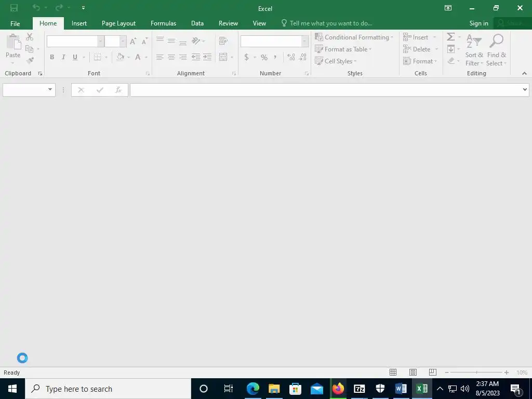Increase font size with the larger A icon
This screenshot has width=532, height=399.
click(134, 41)
